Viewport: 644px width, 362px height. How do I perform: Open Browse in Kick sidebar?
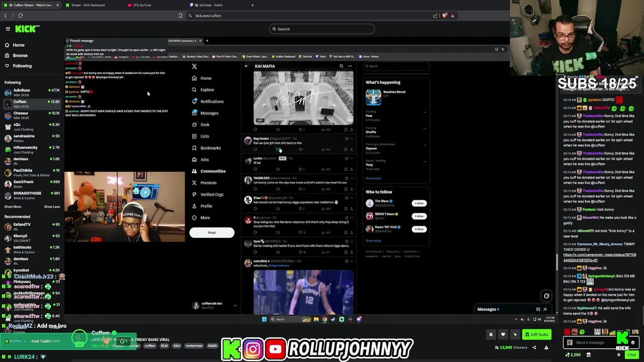click(20, 55)
